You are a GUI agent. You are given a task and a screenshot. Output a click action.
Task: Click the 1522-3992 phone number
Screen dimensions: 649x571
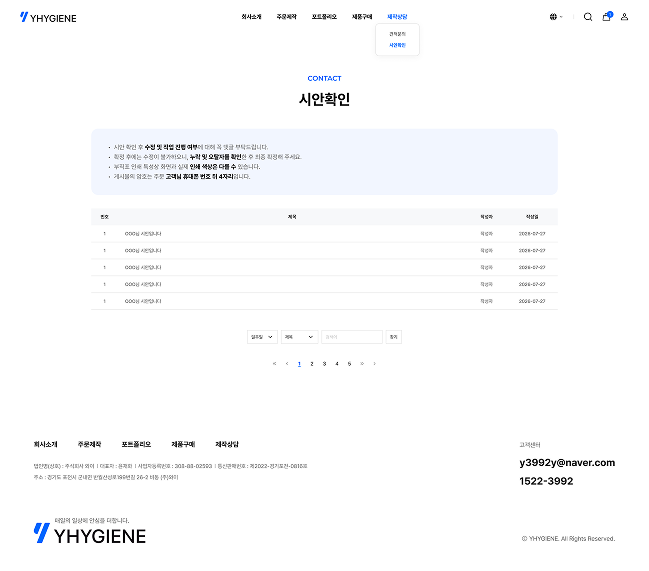[x=546, y=481]
